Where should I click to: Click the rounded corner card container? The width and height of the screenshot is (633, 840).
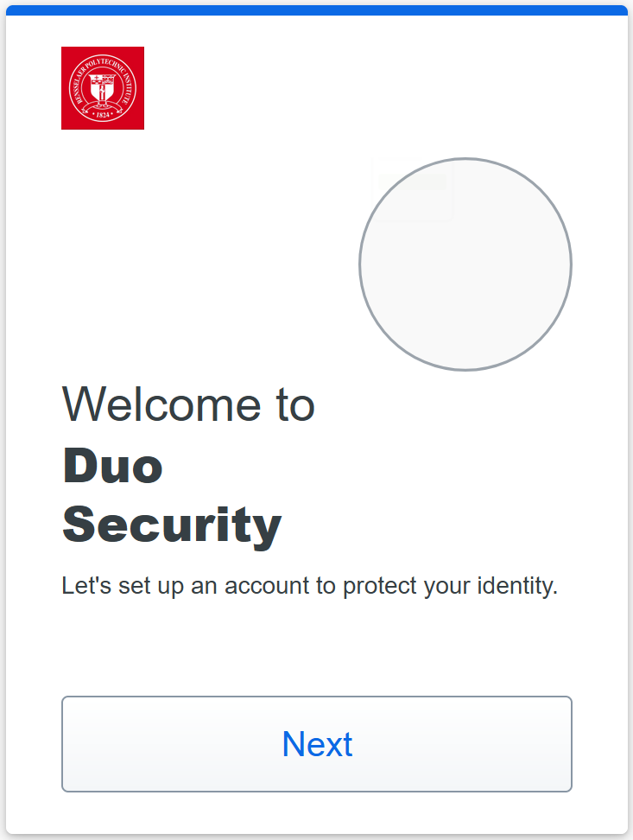point(316,420)
